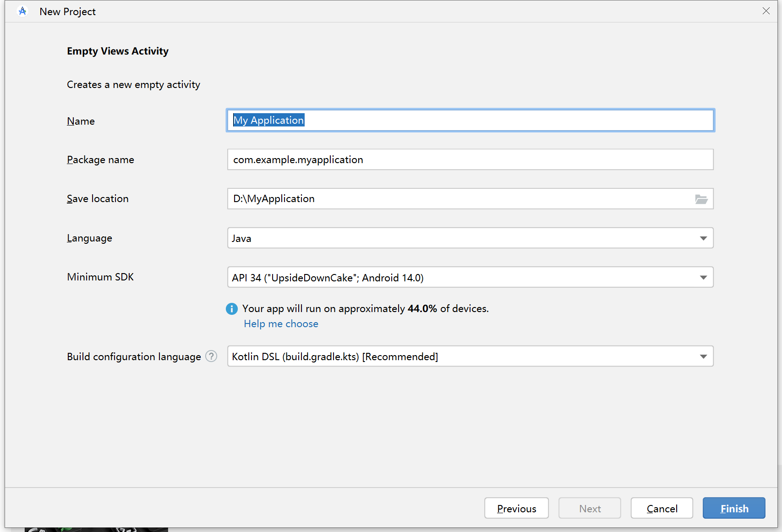Click the Build configuration language label
The image size is (782, 532).
click(134, 356)
